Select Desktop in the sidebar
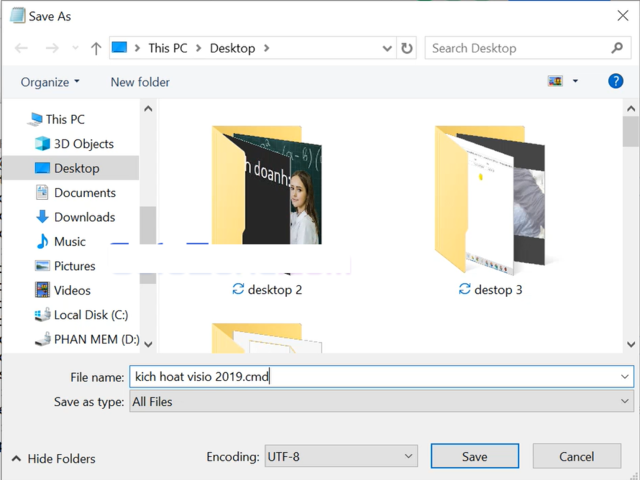Screen dimensions: 640x480 pos(71,168)
